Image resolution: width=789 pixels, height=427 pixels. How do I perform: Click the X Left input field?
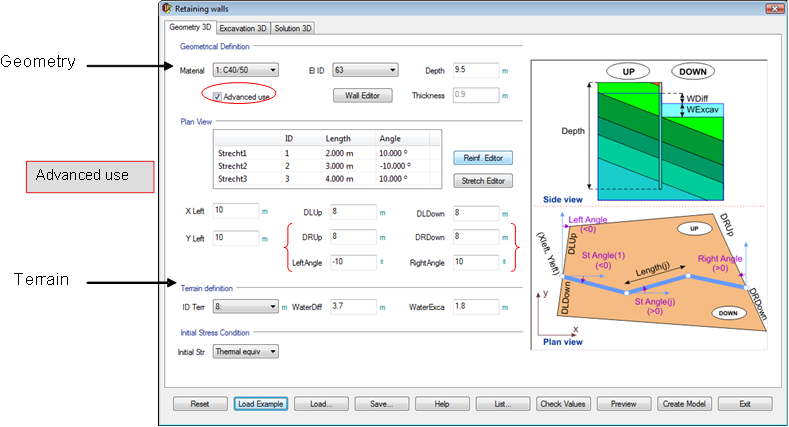pos(236,211)
